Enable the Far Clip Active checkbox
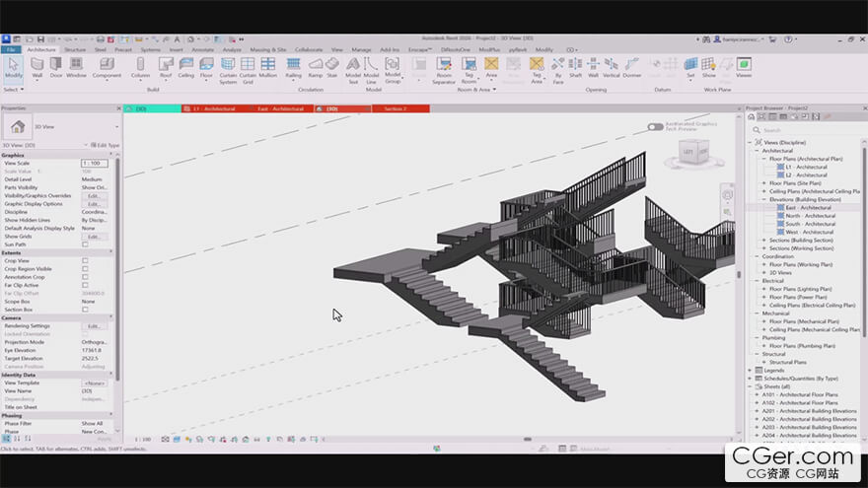The height and width of the screenshot is (488, 868). (x=85, y=285)
